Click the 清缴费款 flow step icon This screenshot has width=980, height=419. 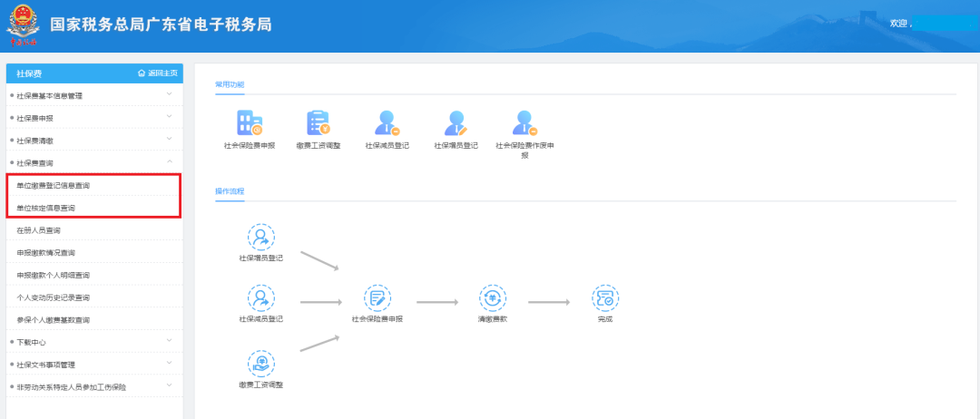coord(492,298)
